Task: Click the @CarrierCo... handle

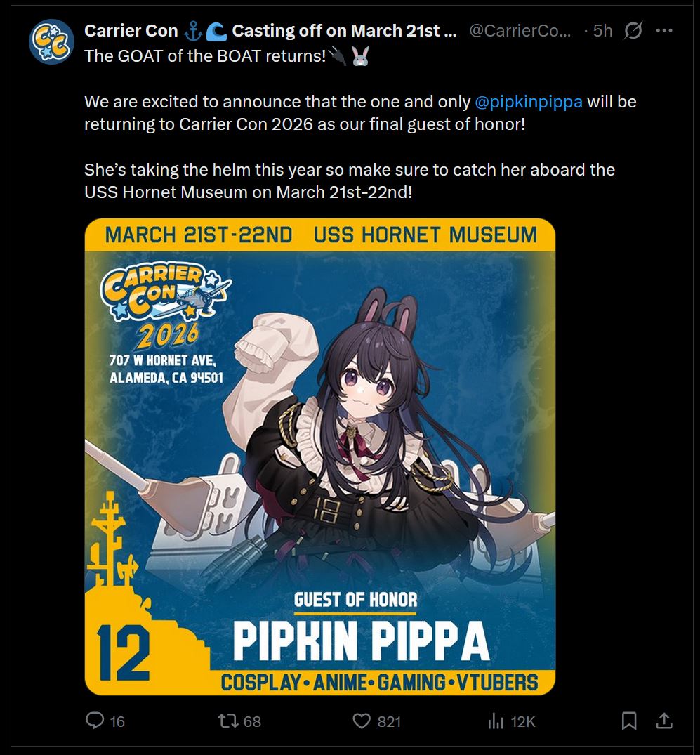Action: (x=520, y=31)
